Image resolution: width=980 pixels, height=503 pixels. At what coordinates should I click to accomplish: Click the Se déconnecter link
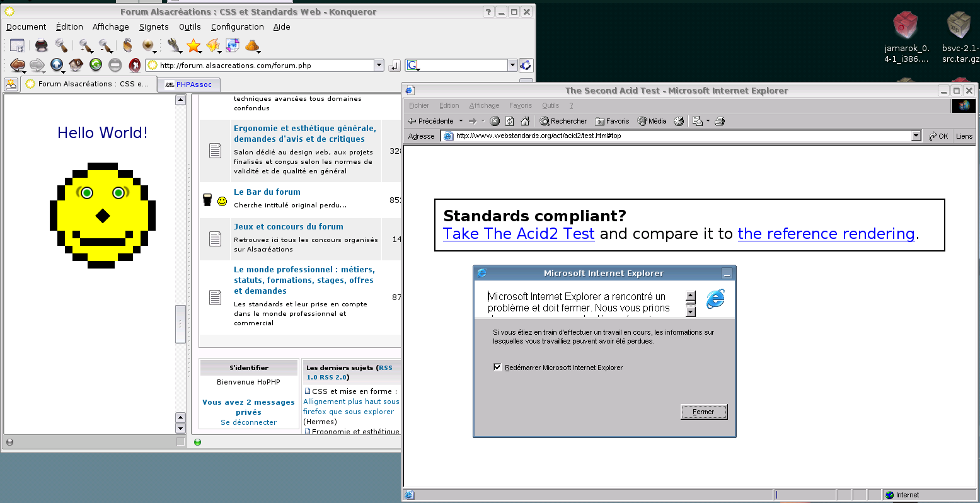(248, 422)
